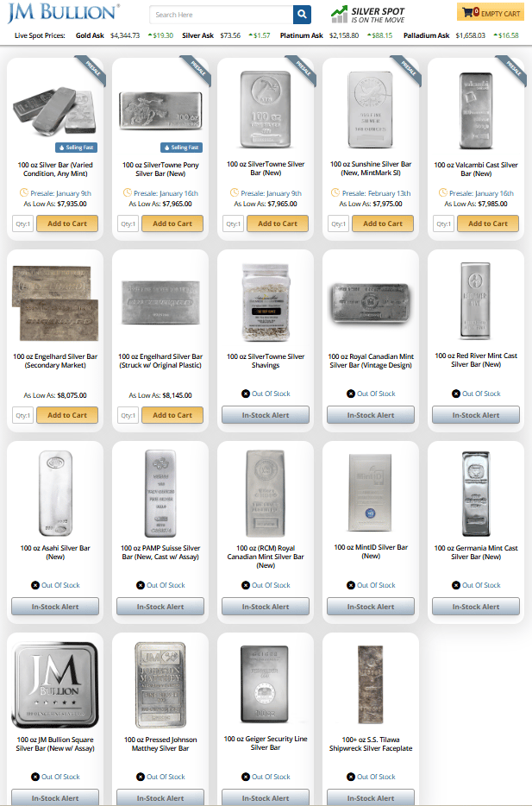Click the magnifying glass search button
Image resolution: width=532 pixels, height=806 pixels.
(x=302, y=15)
